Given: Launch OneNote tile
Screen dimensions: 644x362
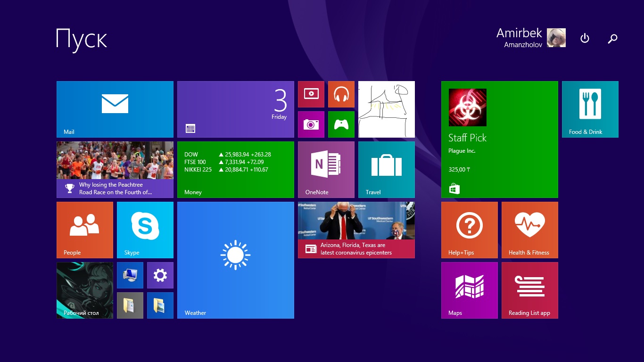Looking at the screenshot, I should [326, 170].
